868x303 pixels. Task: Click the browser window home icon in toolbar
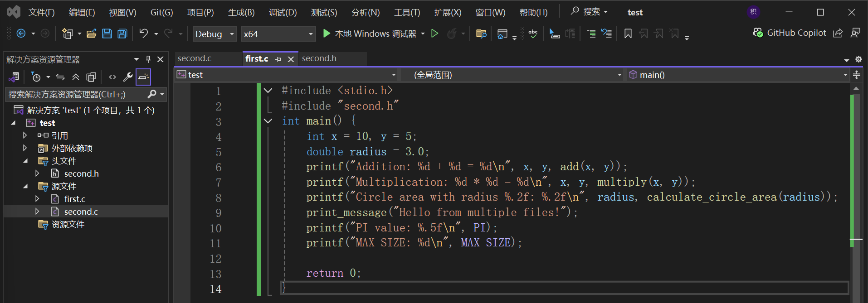pos(502,34)
